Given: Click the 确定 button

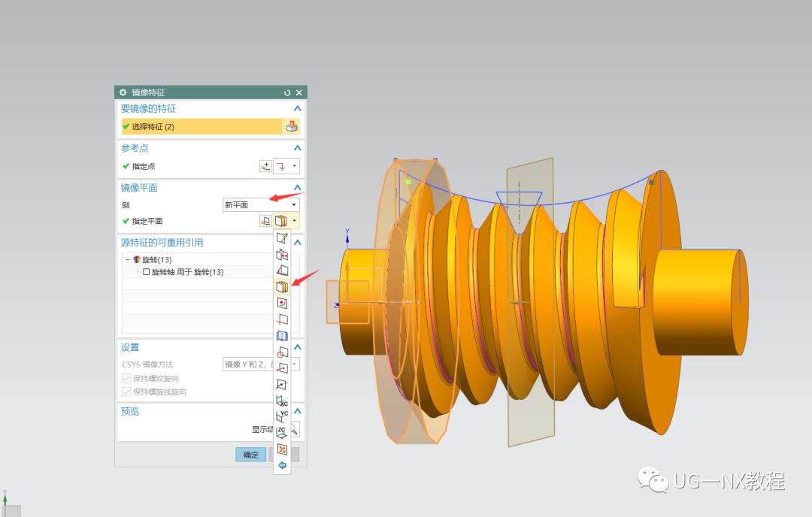Looking at the screenshot, I should click(x=250, y=455).
